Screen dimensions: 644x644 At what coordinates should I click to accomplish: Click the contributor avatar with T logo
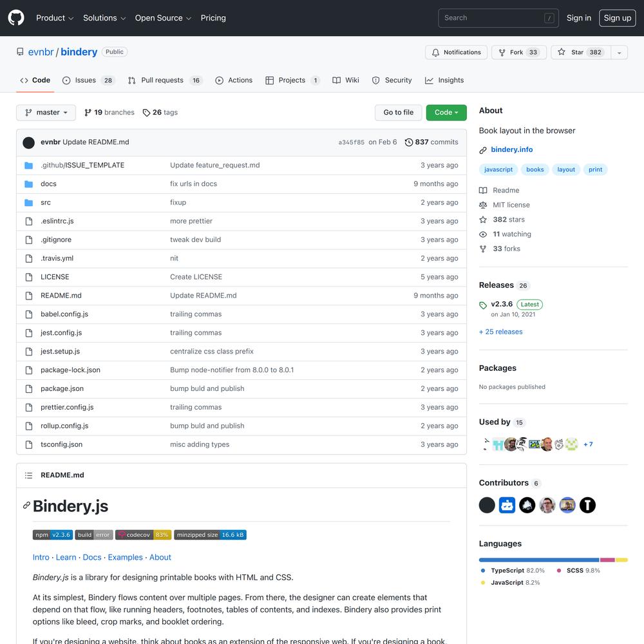587,505
